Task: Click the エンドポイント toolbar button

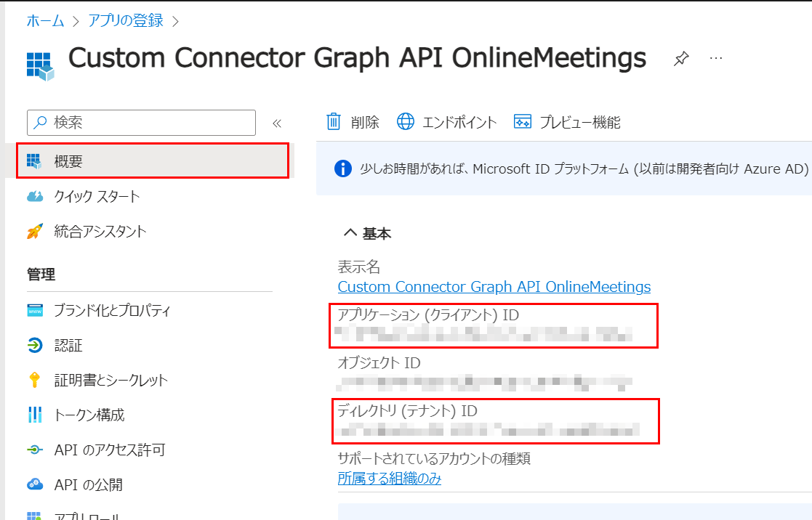Action: tap(446, 121)
